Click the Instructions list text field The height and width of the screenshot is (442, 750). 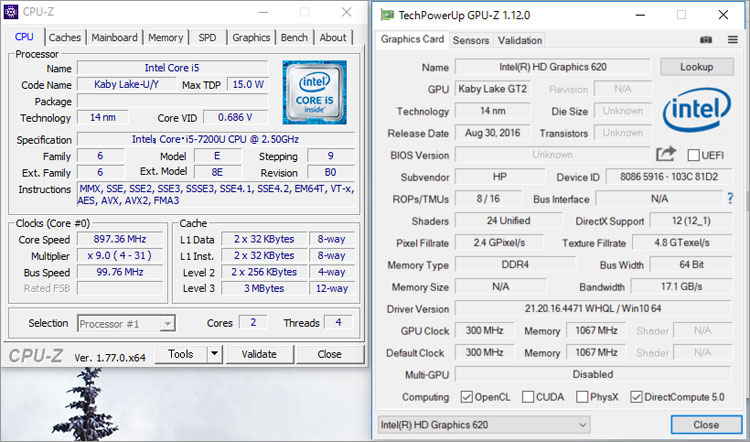(x=216, y=195)
